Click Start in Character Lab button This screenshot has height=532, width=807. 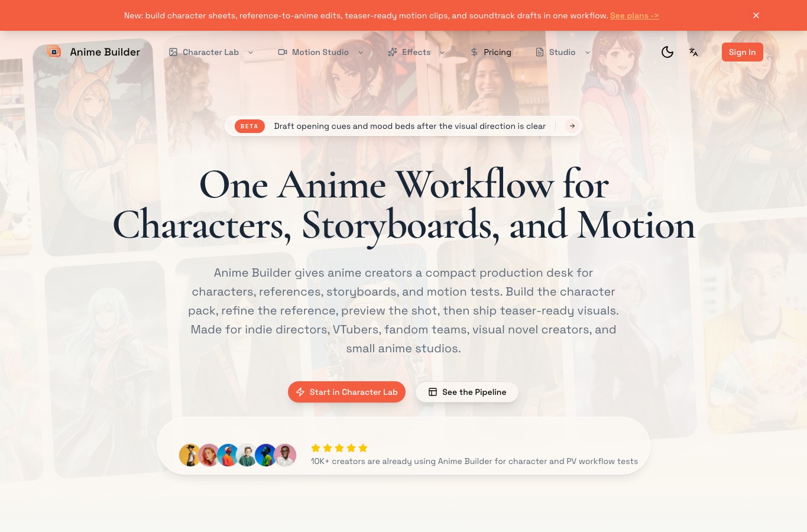click(x=346, y=392)
